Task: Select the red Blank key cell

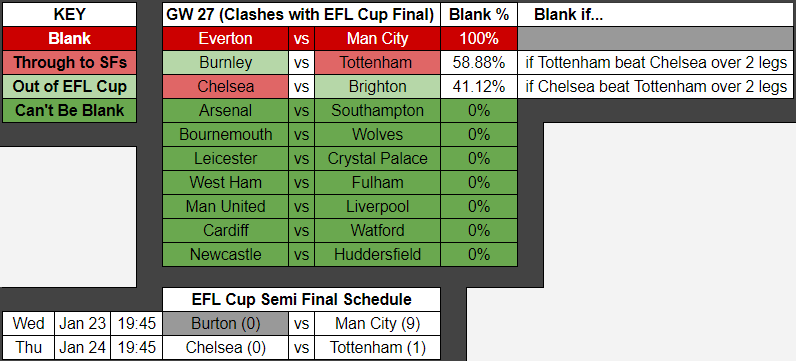Action: click(x=70, y=39)
